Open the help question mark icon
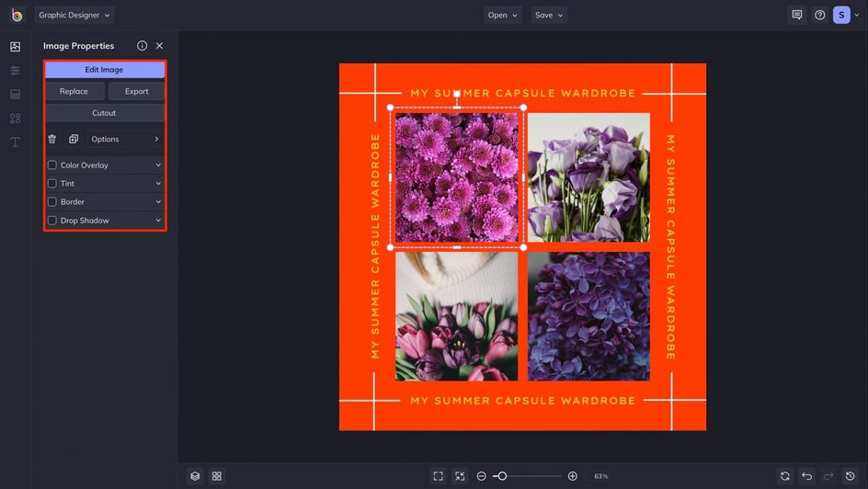868x489 pixels. click(x=820, y=15)
